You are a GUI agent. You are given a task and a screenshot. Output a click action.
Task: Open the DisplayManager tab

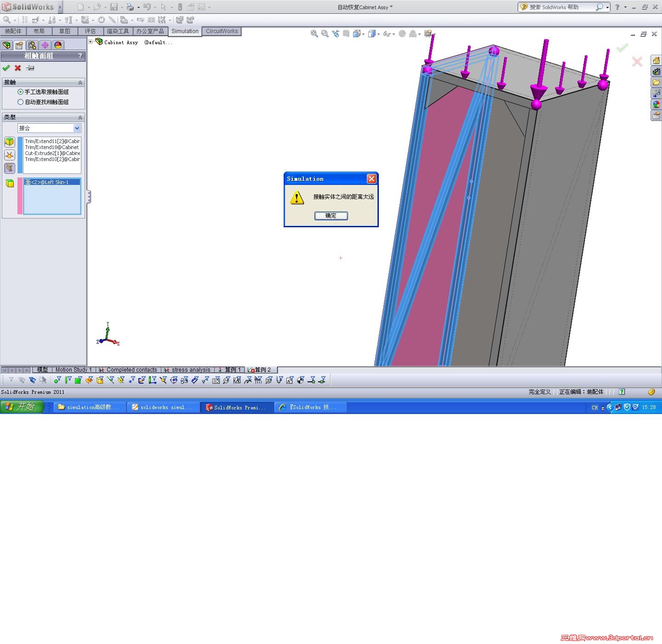click(58, 45)
